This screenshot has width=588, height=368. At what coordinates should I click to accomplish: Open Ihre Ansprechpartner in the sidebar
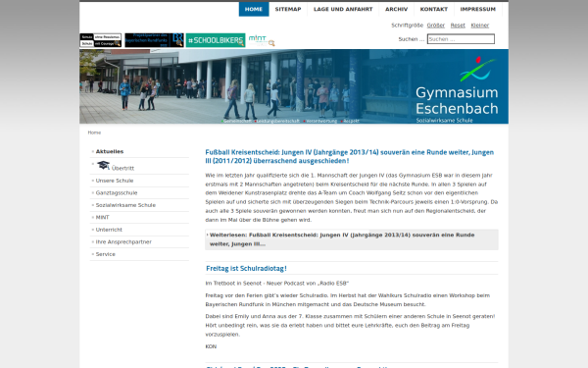tap(123, 241)
